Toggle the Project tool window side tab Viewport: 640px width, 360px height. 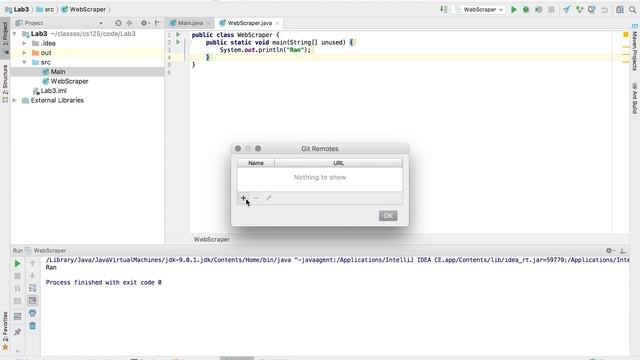[5, 37]
